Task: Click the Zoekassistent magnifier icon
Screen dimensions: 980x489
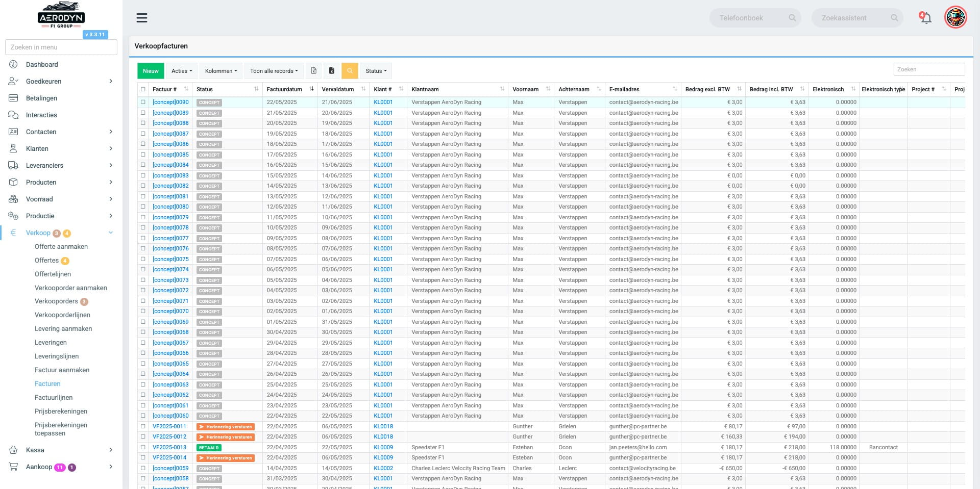Action: pos(894,18)
